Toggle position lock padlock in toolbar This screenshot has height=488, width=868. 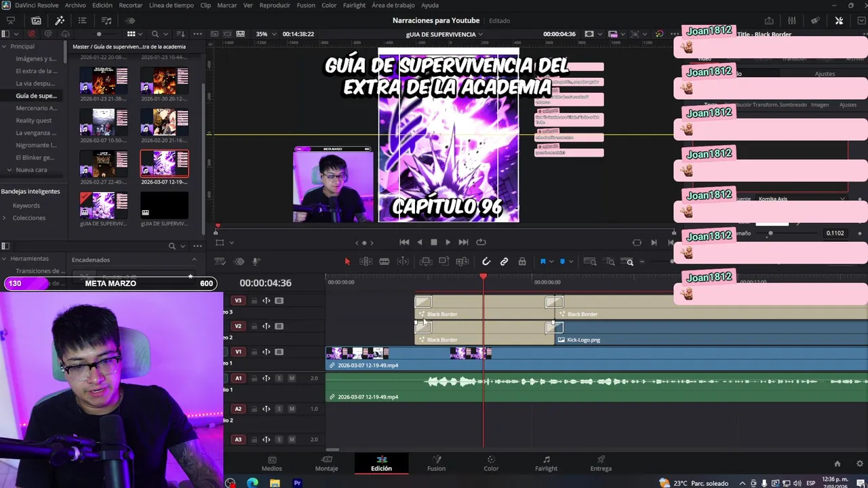pos(522,262)
